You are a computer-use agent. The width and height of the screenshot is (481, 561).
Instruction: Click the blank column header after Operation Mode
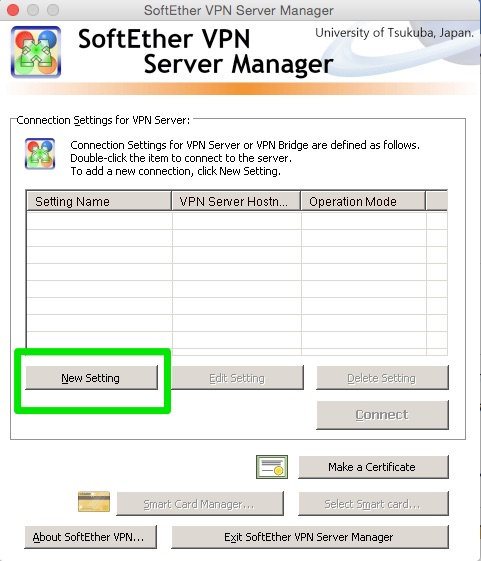point(437,201)
